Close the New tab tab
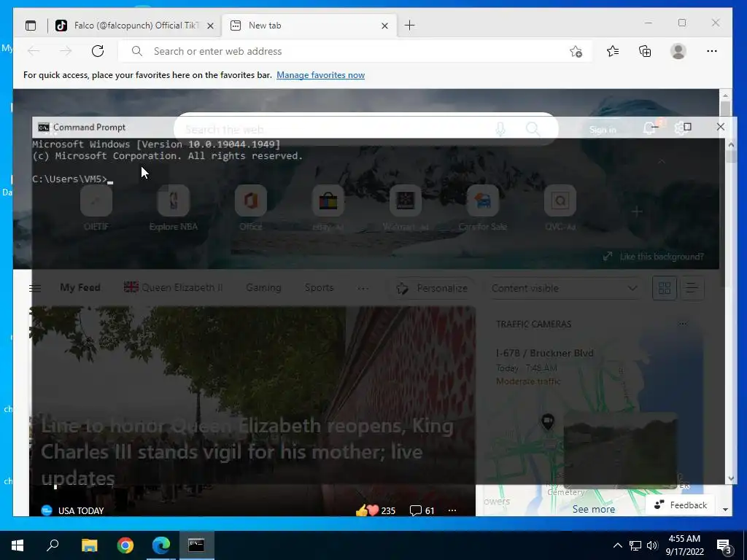747x560 pixels. tap(385, 26)
